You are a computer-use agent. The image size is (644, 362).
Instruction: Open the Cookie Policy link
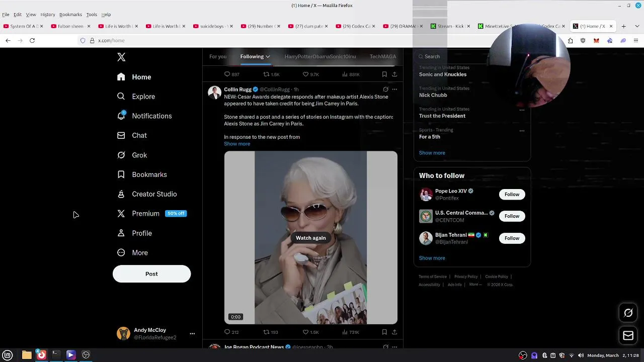point(497,277)
